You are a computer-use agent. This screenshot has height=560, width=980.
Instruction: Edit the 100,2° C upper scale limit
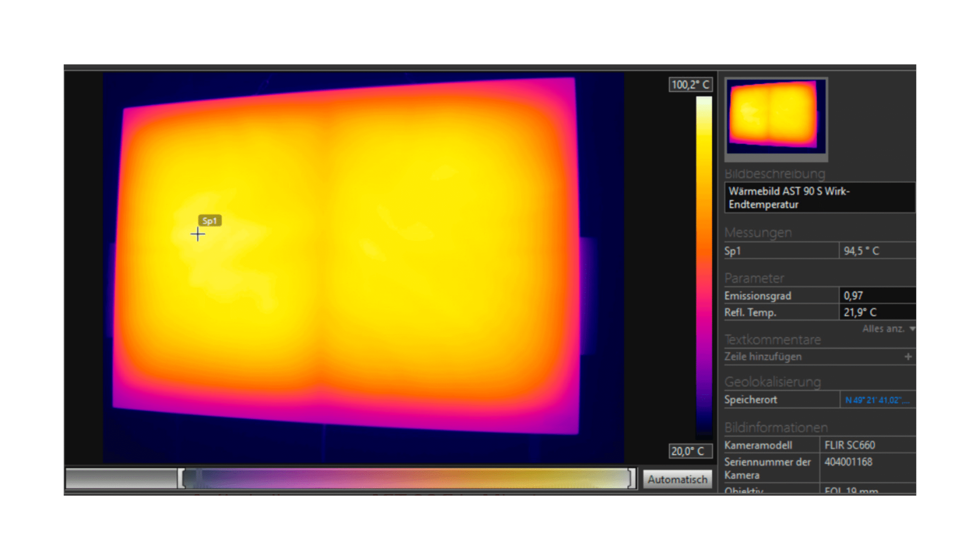[690, 85]
